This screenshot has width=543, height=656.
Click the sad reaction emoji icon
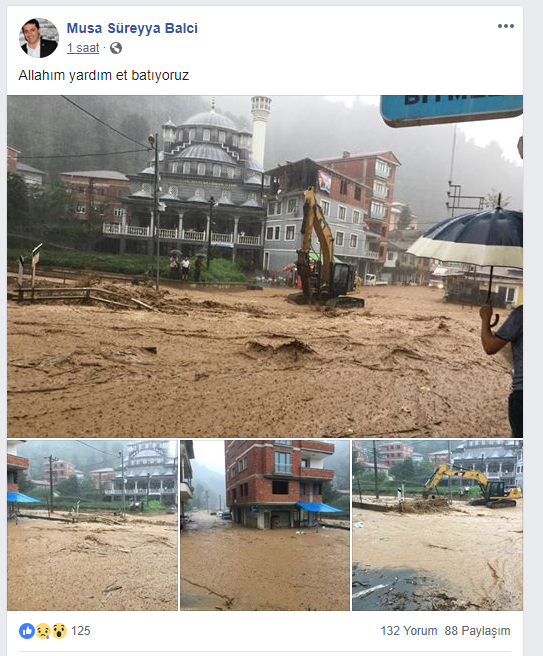point(43,631)
